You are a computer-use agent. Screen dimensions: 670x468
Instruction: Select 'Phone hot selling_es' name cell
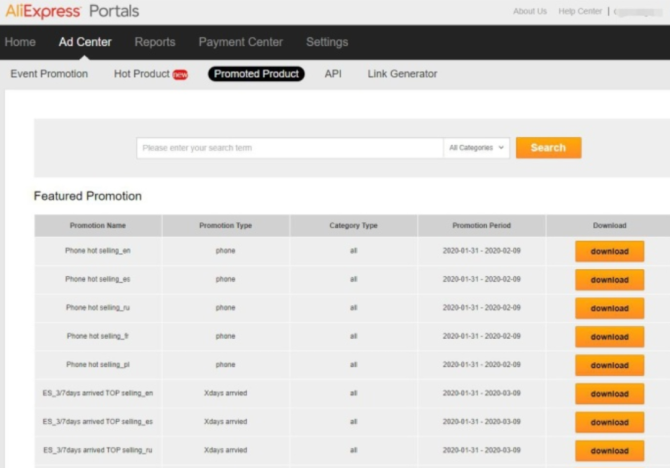[x=98, y=279]
